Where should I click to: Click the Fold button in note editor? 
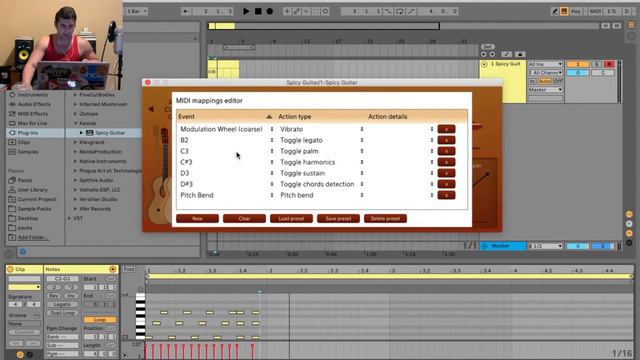pyautogui.click(x=129, y=269)
